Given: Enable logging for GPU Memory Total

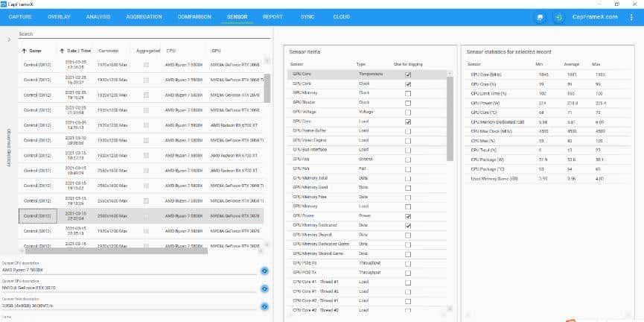Looking at the screenshot, I should coord(408,179).
